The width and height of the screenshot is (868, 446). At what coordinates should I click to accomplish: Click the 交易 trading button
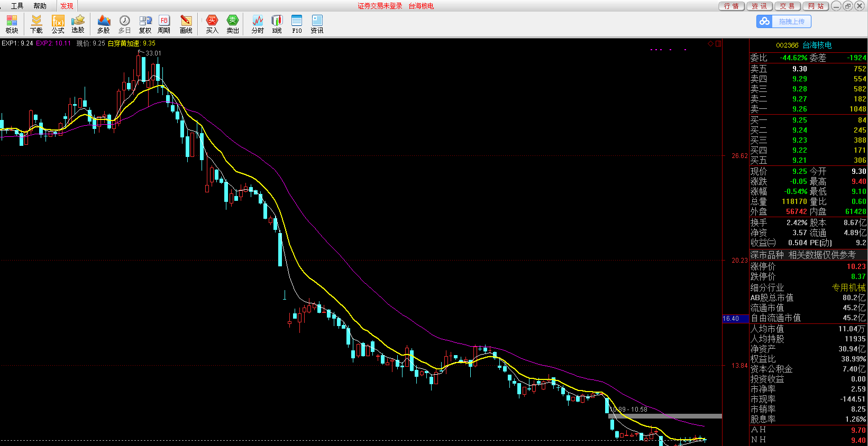[x=787, y=6]
